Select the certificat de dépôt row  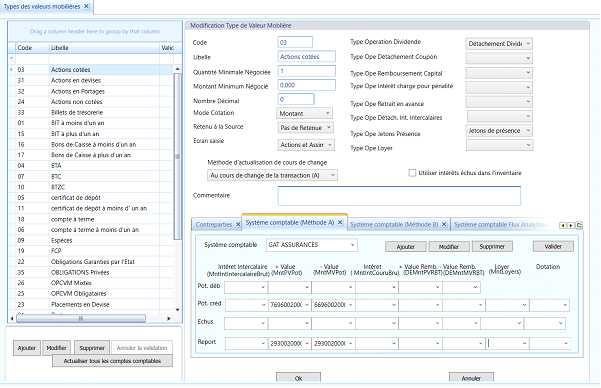[x=91, y=198]
